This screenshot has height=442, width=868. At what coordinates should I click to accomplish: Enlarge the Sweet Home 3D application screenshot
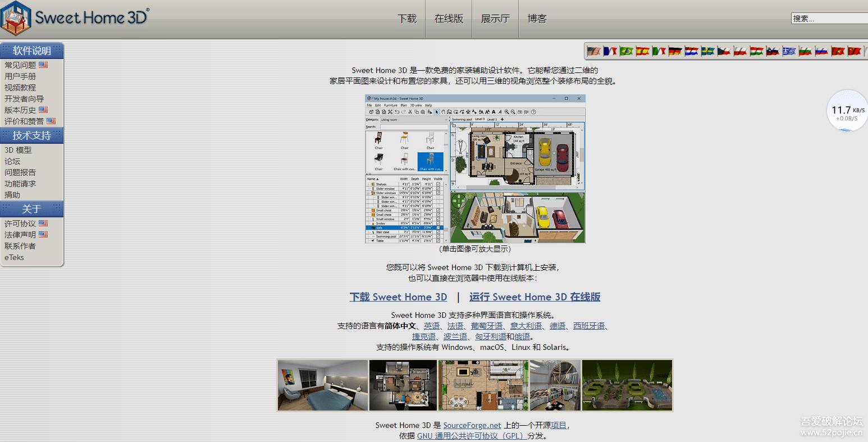pos(475,169)
